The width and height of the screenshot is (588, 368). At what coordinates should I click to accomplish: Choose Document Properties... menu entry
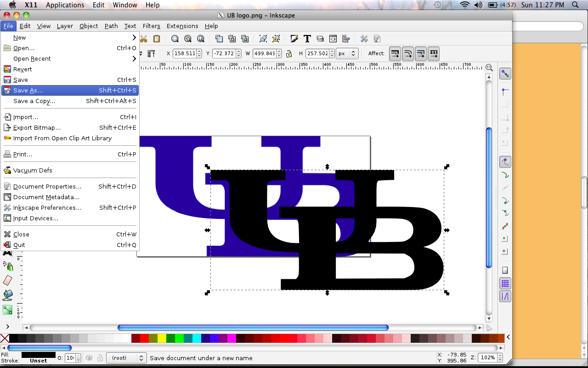pos(70,187)
